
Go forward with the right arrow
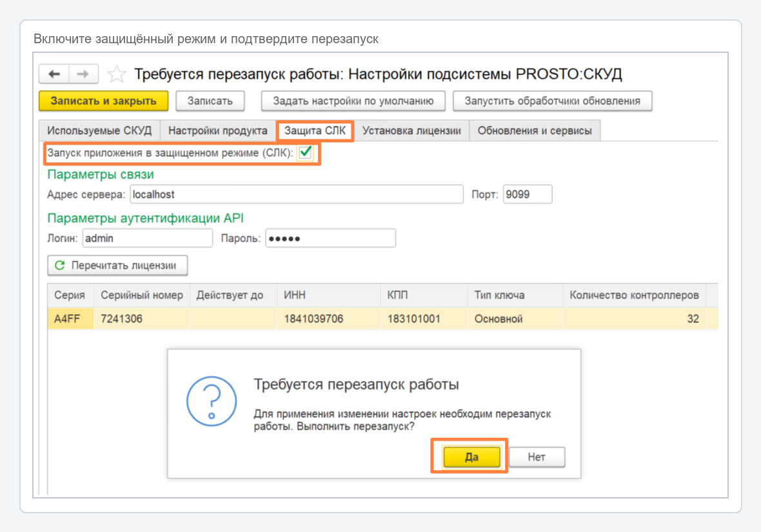83,74
